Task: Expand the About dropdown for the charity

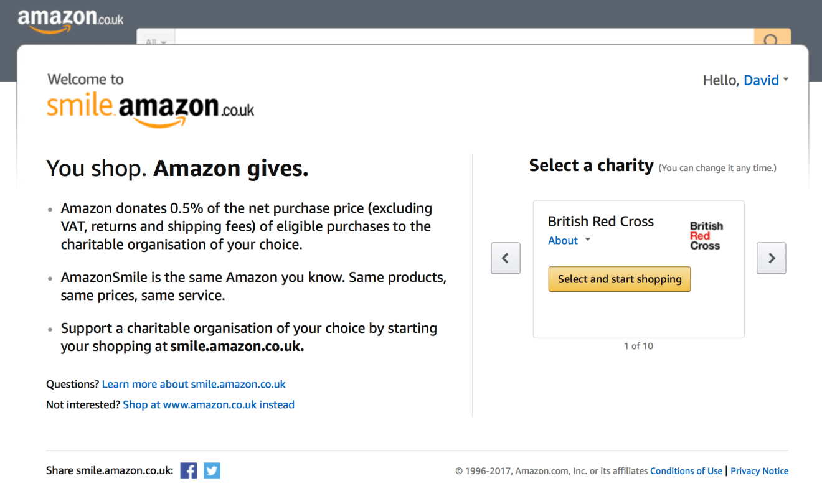Action: 569,241
